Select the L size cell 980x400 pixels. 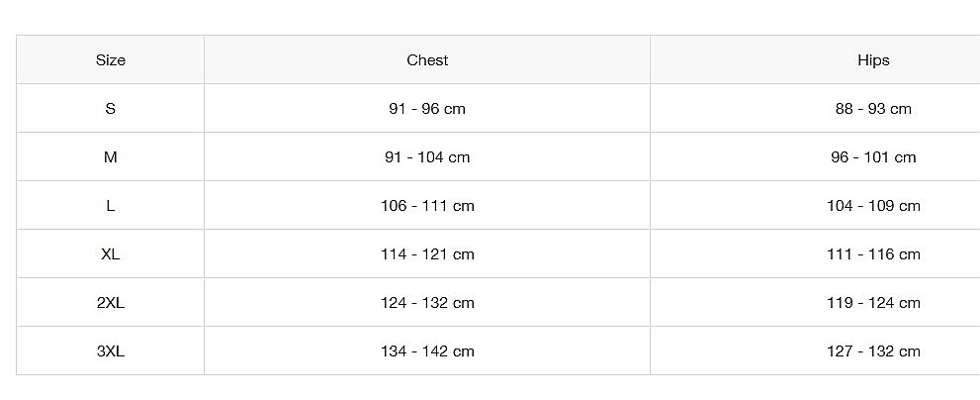[111, 205]
